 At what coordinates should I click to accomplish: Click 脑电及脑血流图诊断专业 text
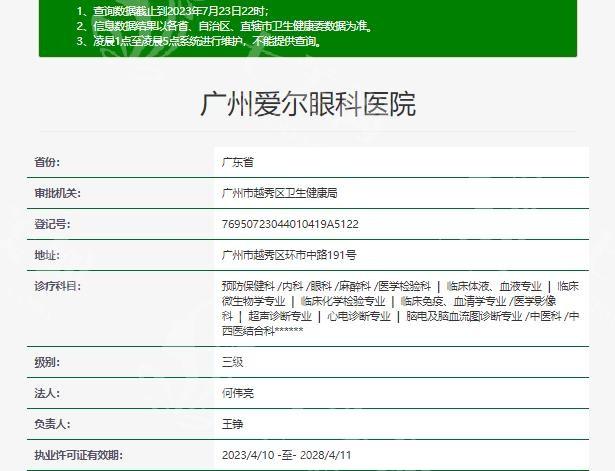464,316
